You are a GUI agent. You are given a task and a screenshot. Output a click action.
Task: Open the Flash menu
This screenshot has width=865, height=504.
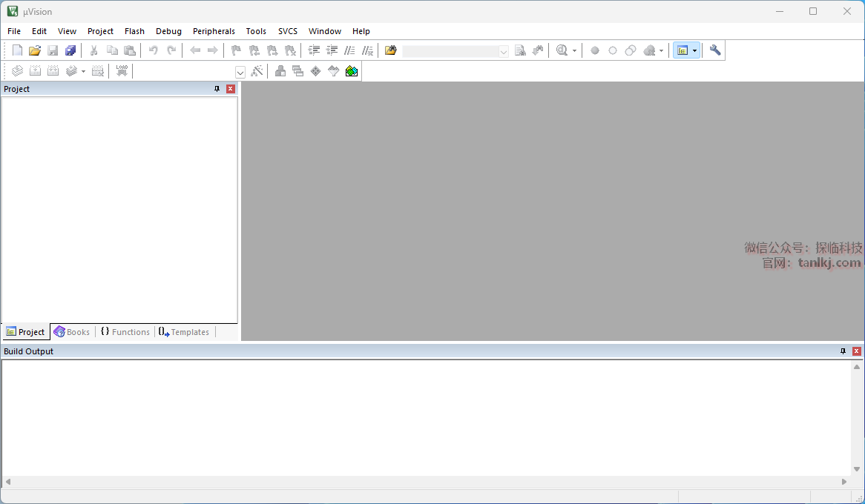134,31
